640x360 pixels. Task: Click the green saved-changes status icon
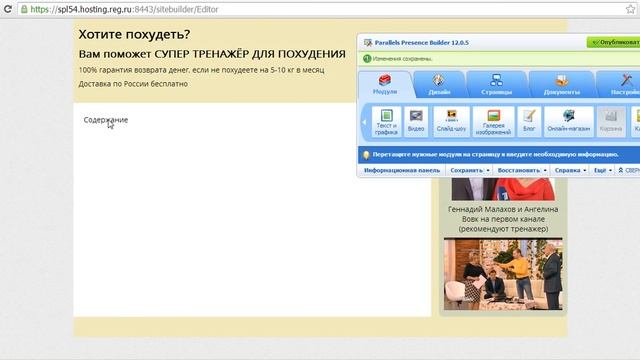367,59
